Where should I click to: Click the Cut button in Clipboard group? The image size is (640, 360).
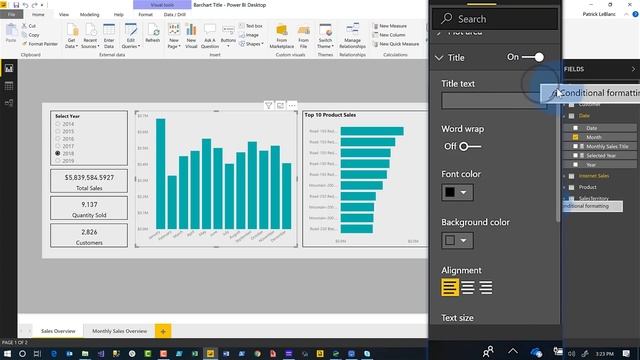[x=29, y=26]
